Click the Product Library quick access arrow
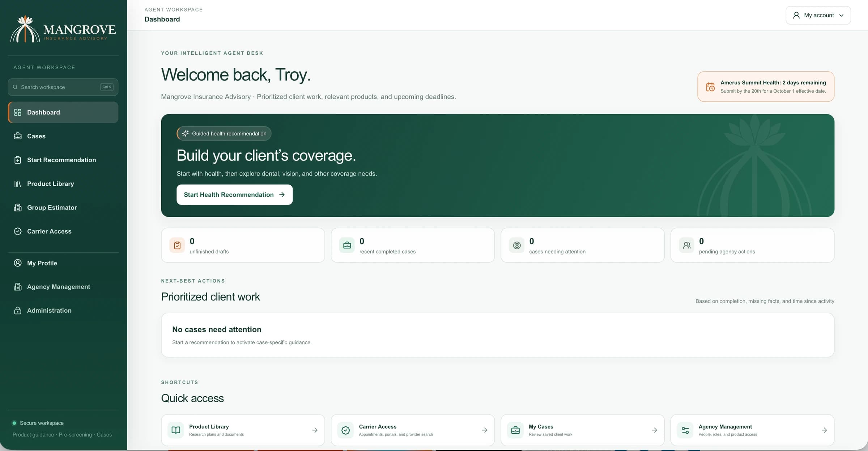This screenshot has height=451, width=868. pyautogui.click(x=315, y=430)
